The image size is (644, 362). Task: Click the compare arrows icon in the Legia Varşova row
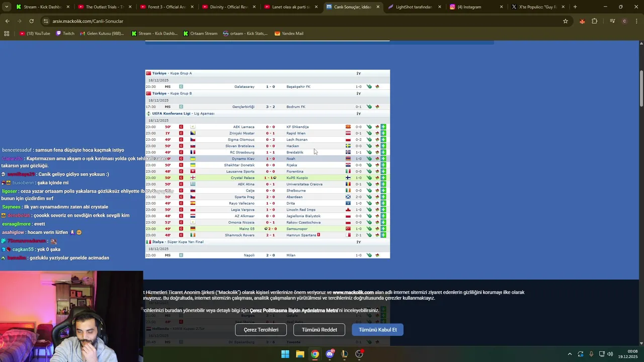point(377,210)
